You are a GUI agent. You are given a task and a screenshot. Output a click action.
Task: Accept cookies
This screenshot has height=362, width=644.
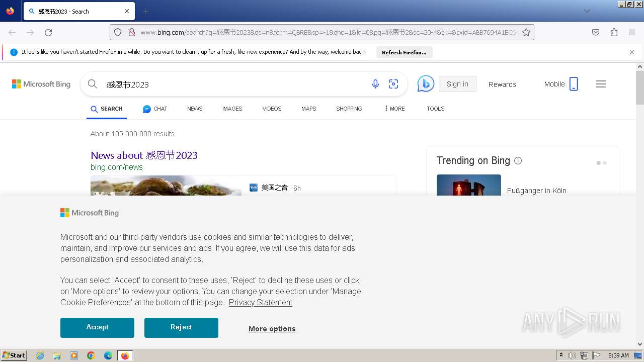(x=97, y=328)
